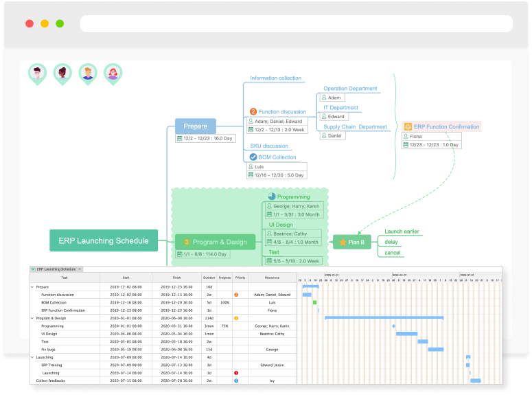Click the Resources column header
Image resolution: width=532 pixels, height=395 pixels.
click(x=273, y=278)
